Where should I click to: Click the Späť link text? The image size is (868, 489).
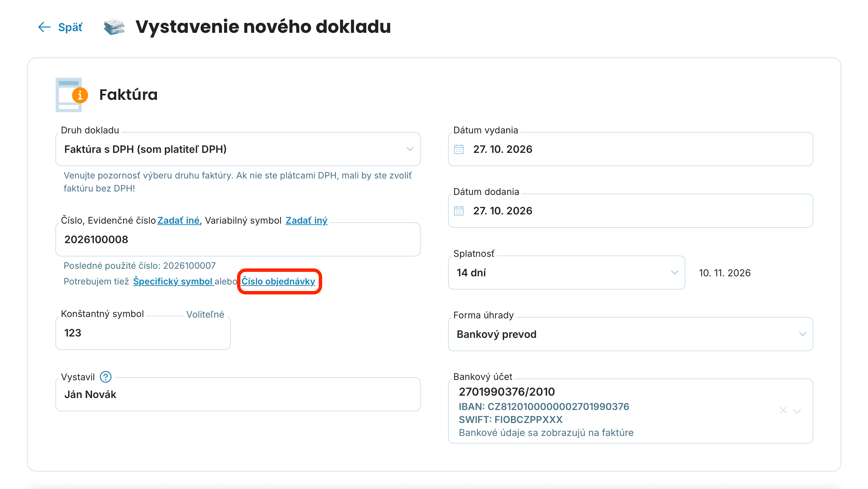[70, 27]
